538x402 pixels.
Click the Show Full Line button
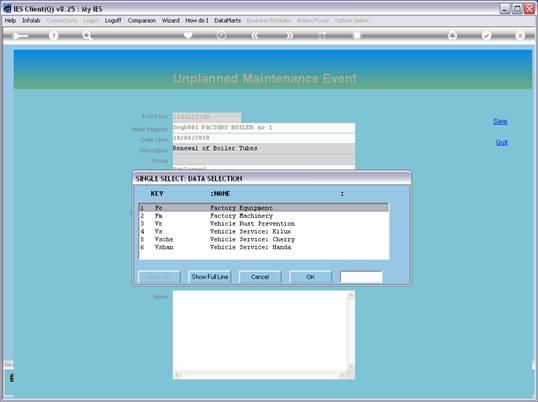(x=210, y=277)
